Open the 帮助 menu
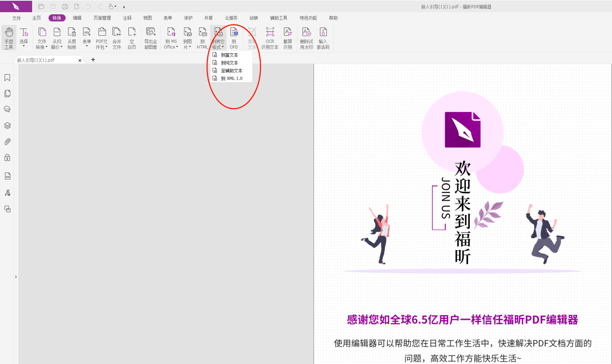The image size is (612, 364). click(x=333, y=18)
